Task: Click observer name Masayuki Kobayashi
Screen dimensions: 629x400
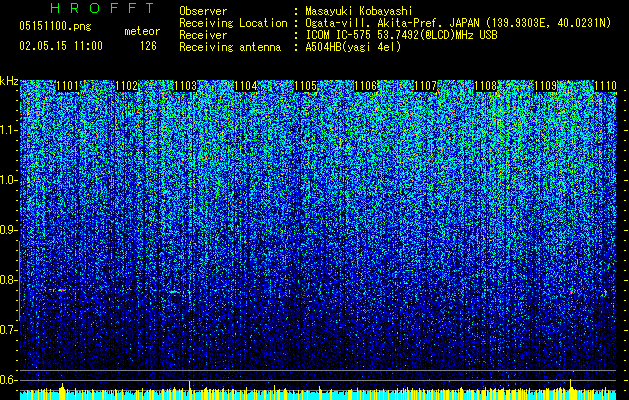Action: click(359, 11)
